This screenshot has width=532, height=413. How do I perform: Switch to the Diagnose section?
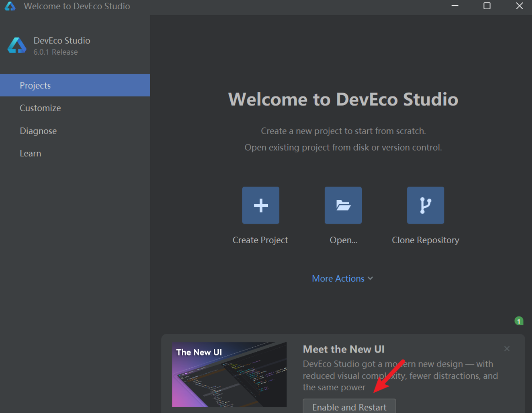coord(75,131)
